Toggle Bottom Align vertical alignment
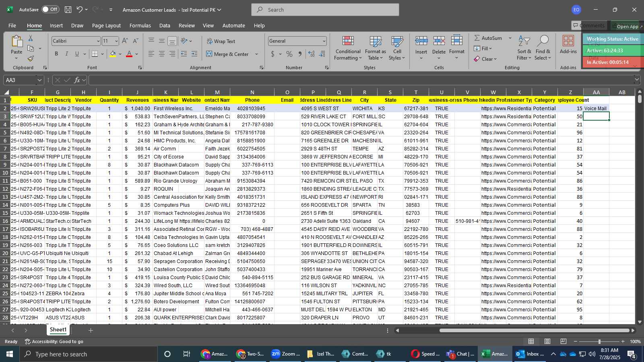The image size is (644, 362). tap(172, 41)
